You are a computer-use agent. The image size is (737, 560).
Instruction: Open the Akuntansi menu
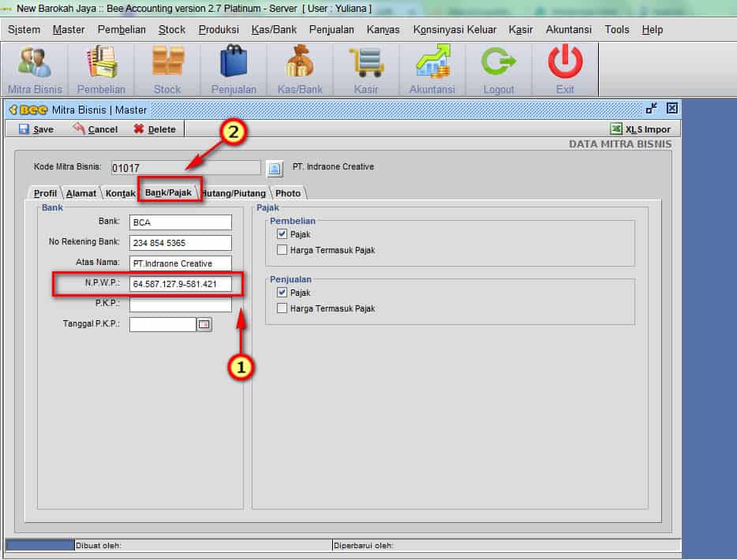pos(569,30)
